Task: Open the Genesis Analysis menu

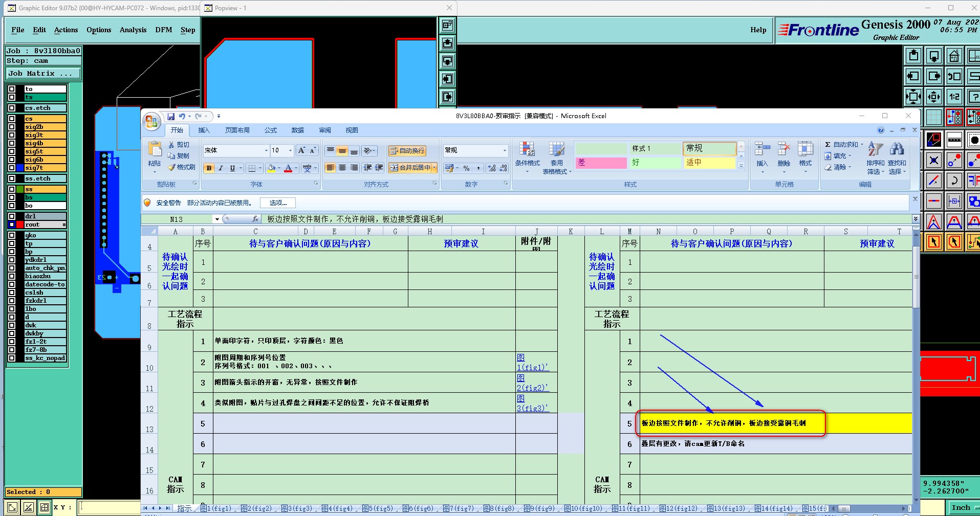Action: (x=133, y=30)
